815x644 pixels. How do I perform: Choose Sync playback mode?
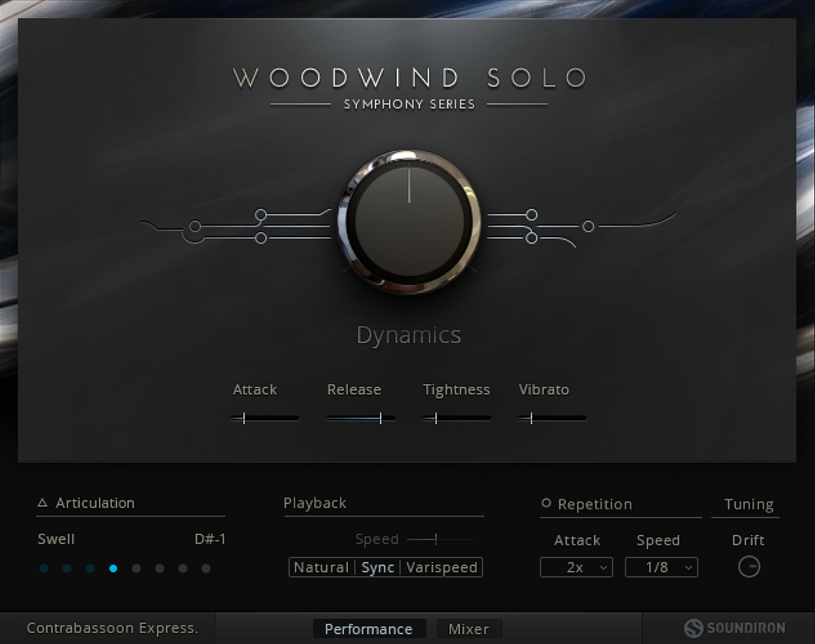coord(378,567)
